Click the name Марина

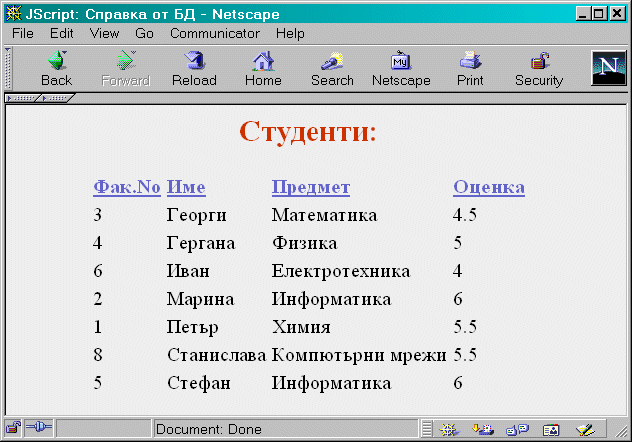200,299
